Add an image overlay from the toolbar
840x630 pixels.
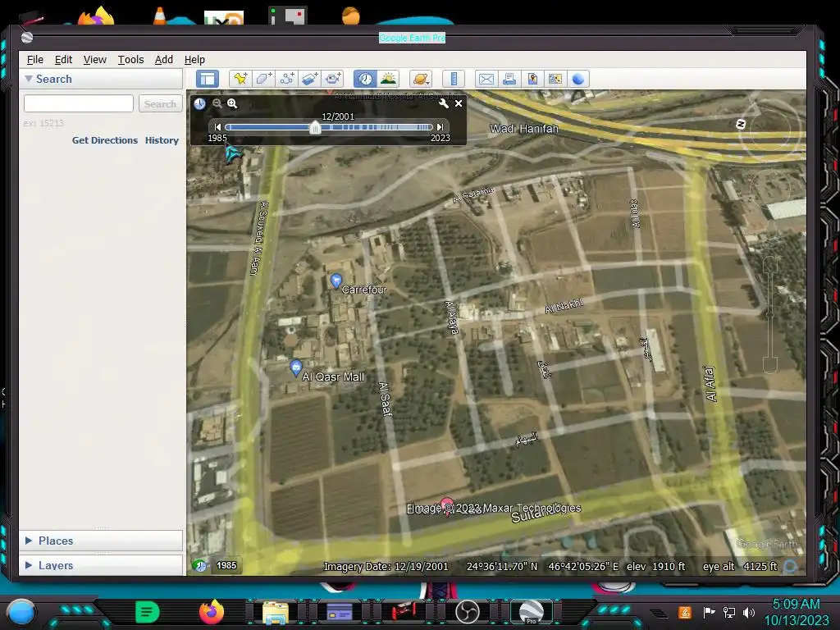[309, 79]
